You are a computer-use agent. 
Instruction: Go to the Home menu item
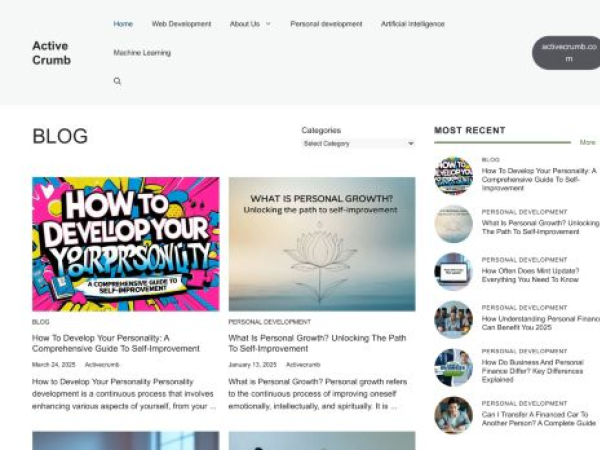coord(123,24)
